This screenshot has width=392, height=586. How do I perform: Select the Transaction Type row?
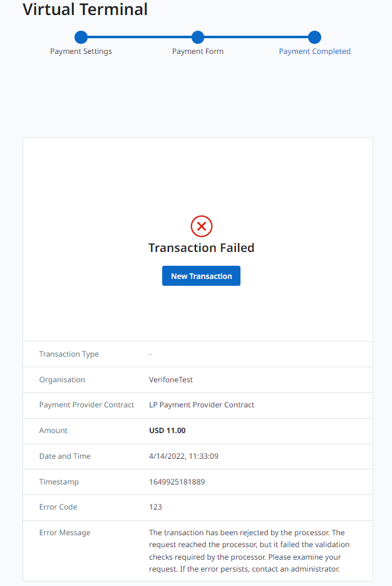coord(69,353)
